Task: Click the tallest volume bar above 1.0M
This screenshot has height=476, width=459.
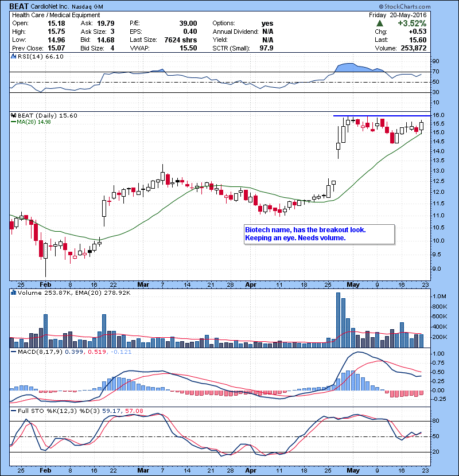Action: [x=338, y=320]
